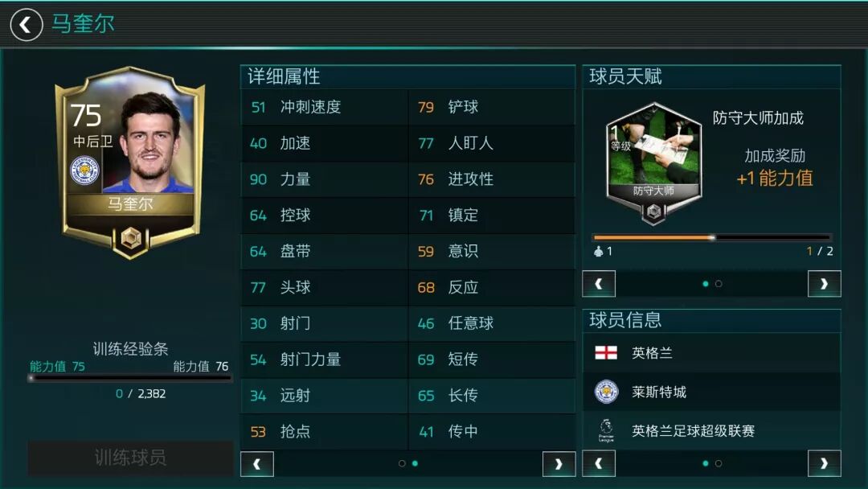
Task: Show the previous player talent
Action: 599,284
